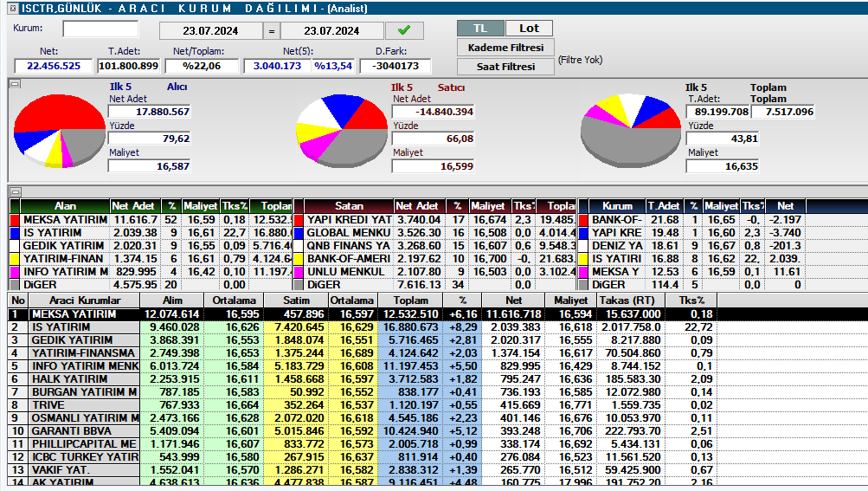Select HALK YATIRIM row
This screenshot has height=491, width=868.
pos(437,379)
